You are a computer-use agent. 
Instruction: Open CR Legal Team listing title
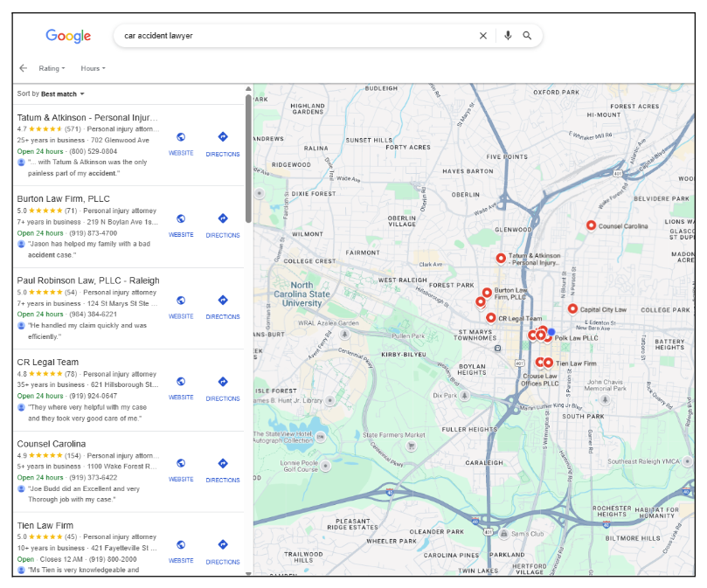click(48, 362)
